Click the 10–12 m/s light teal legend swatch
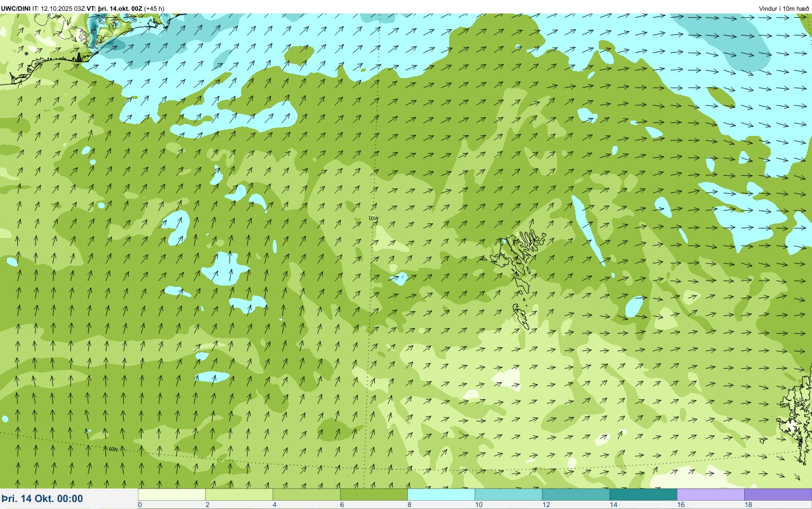Image resolution: width=812 pixels, height=509 pixels. tap(508, 494)
